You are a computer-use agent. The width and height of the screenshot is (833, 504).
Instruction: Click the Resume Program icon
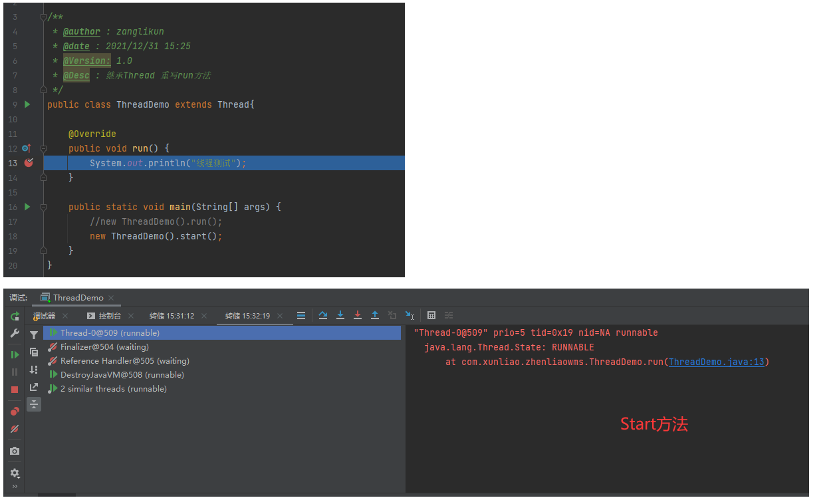(x=15, y=354)
